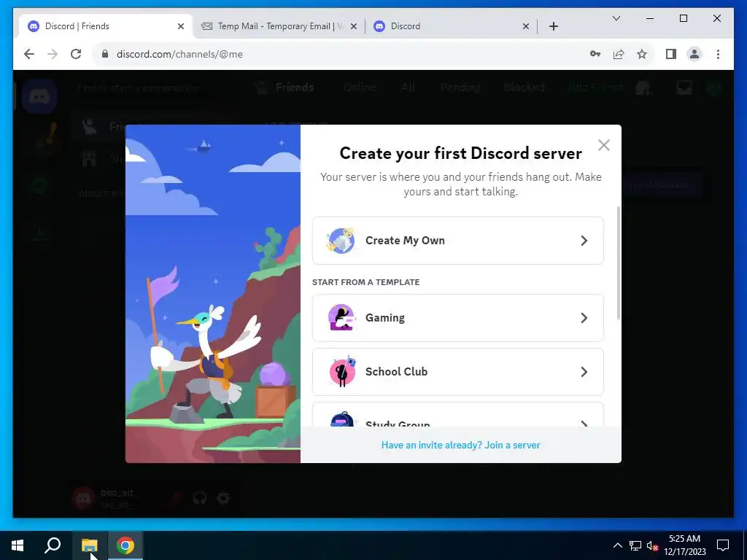Open the muted volume tray icon

tap(652, 545)
